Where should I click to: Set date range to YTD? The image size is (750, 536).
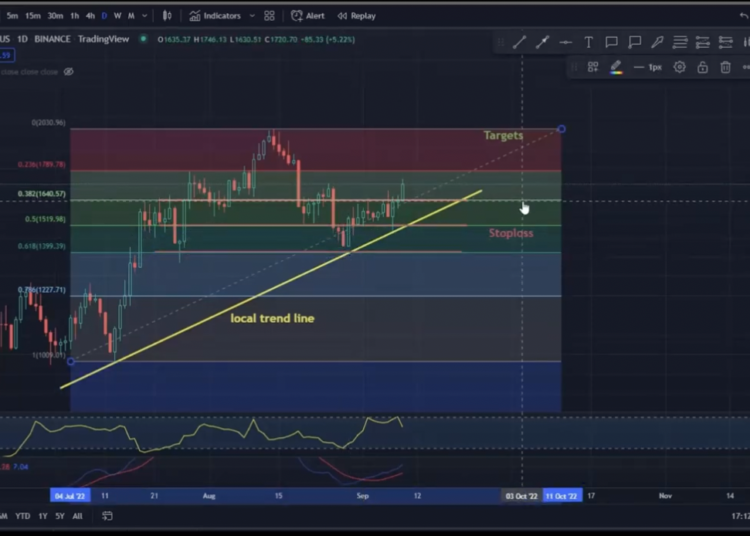point(22,516)
